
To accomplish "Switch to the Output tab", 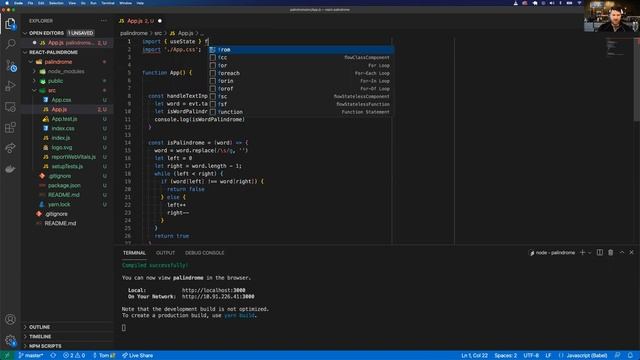I will tap(165, 253).
